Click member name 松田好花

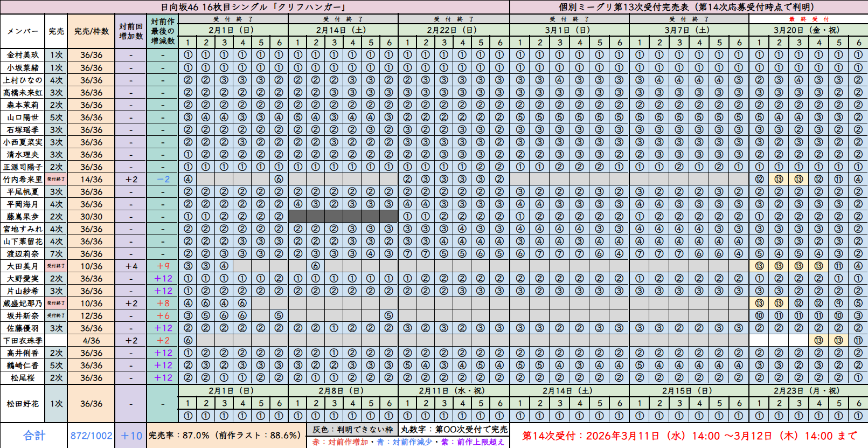(23, 404)
